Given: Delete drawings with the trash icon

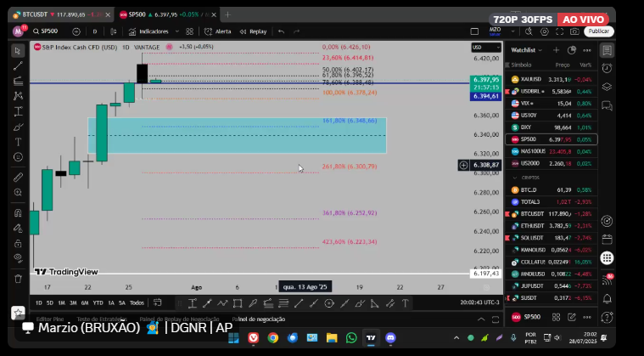Looking at the screenshot, I should [x=18, y=279].
